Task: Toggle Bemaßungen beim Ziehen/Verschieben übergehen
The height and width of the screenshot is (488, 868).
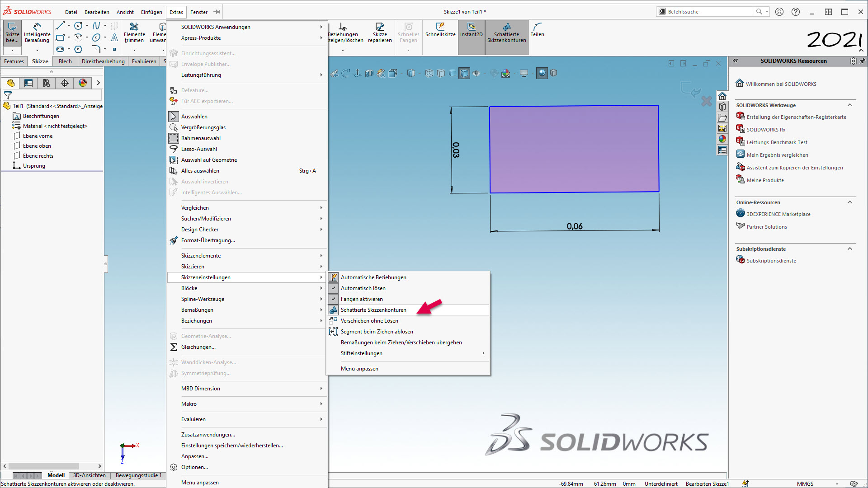Action: pyautogui.click(x=409, y=343)
